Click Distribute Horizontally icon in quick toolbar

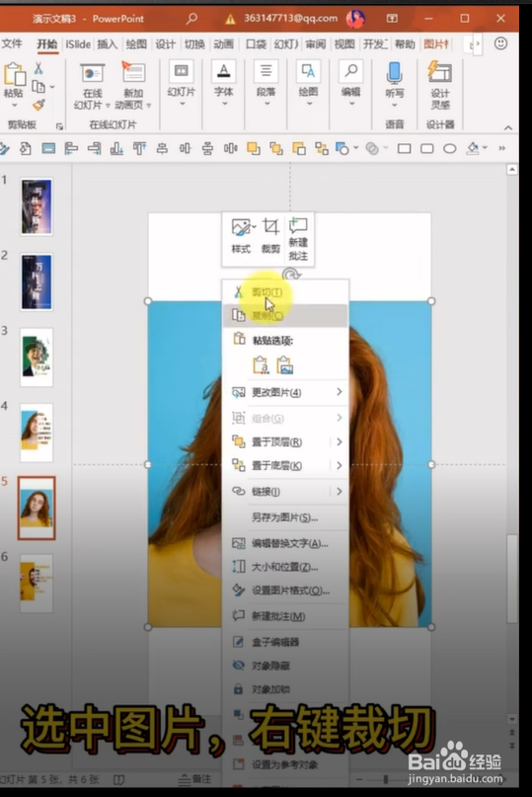coord(231,148)
